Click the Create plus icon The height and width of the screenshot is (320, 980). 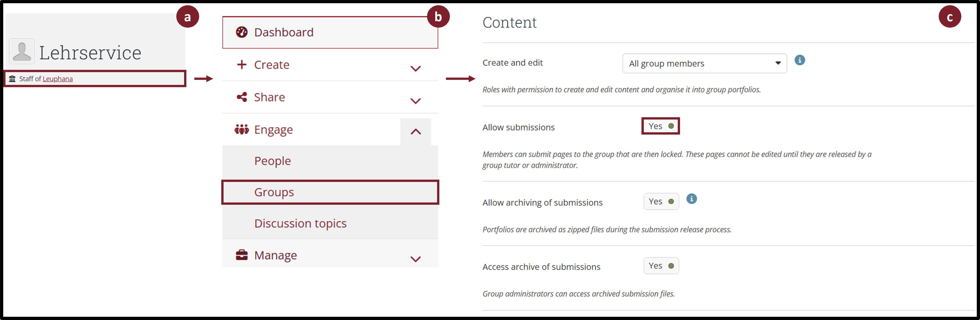(x=242, y=65)
